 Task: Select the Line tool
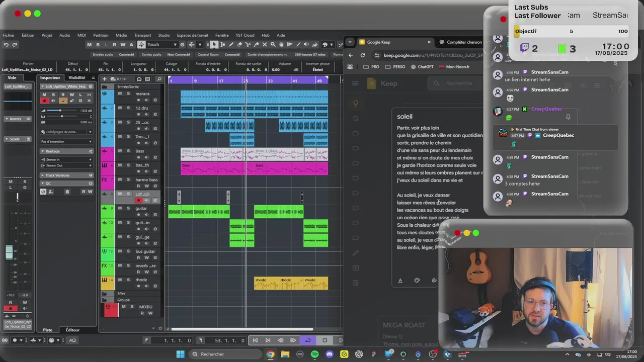(298, 44)
